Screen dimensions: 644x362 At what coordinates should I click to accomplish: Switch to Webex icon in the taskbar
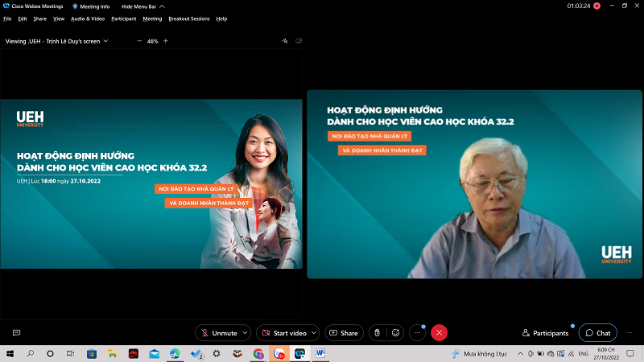coord(299,354)
